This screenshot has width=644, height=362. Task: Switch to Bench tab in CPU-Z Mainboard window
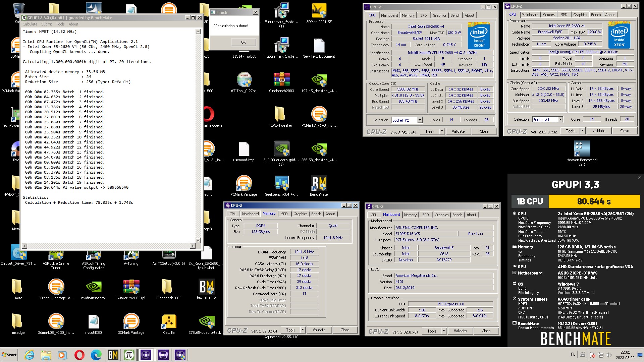pyautogui.click(x=457, y=215)
